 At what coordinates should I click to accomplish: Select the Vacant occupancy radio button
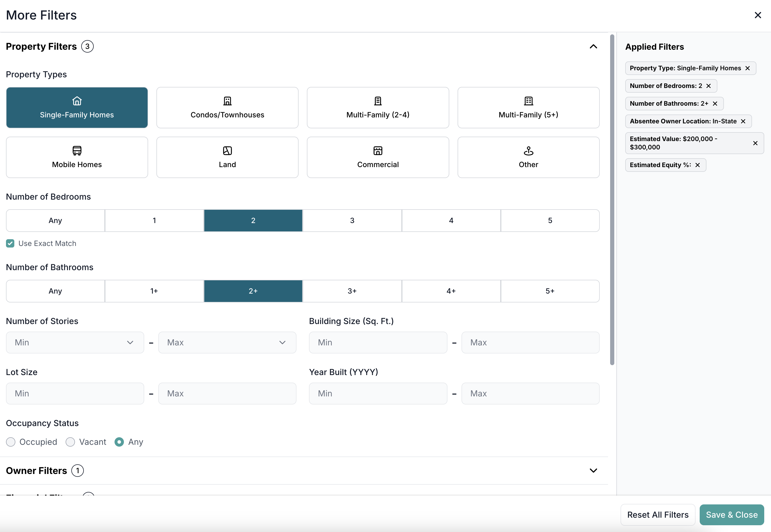click(70, 442)
